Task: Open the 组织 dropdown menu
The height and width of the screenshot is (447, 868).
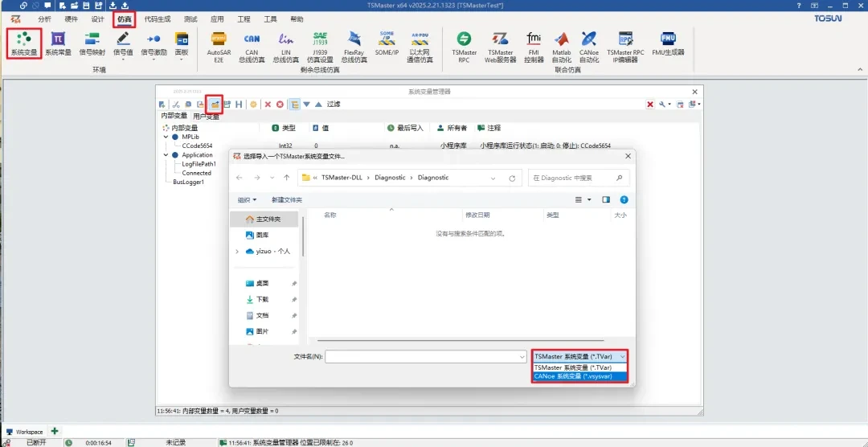Action: [x=248, y=199]
